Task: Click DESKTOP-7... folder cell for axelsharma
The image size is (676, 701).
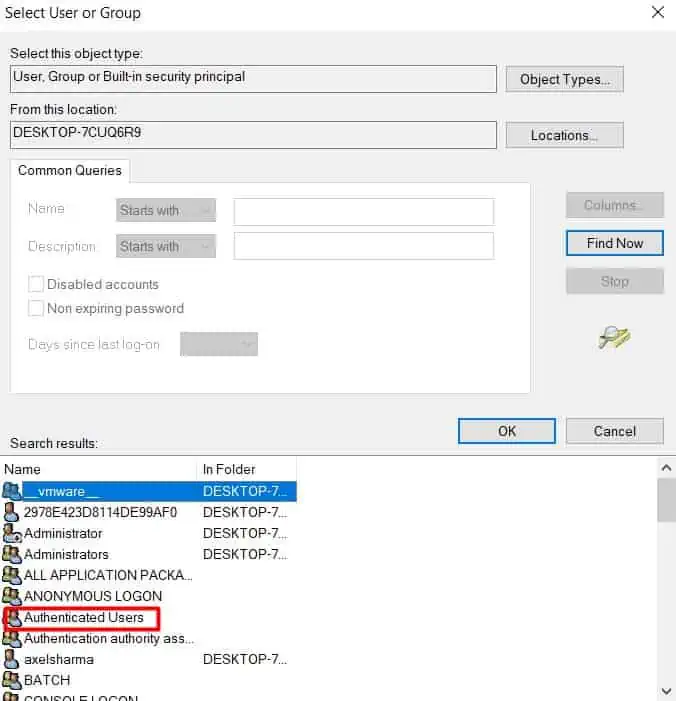Action: pos(245,660)
